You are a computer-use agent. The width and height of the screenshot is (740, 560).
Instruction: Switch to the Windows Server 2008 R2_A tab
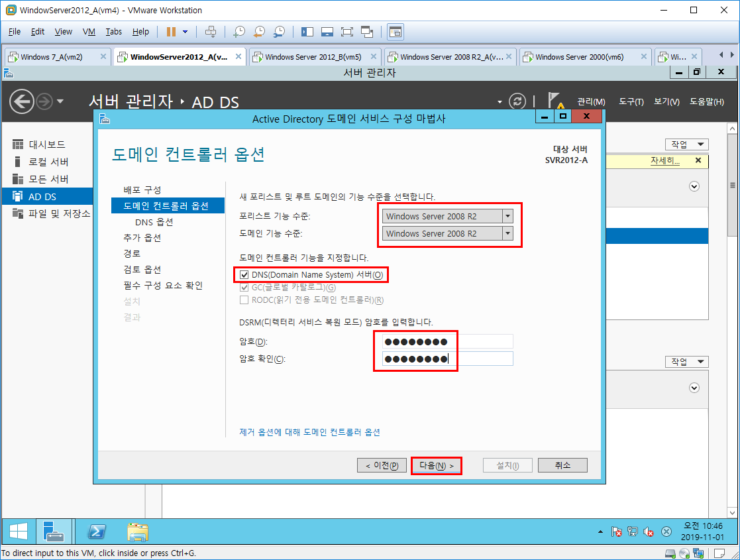(x=452, y=56)
